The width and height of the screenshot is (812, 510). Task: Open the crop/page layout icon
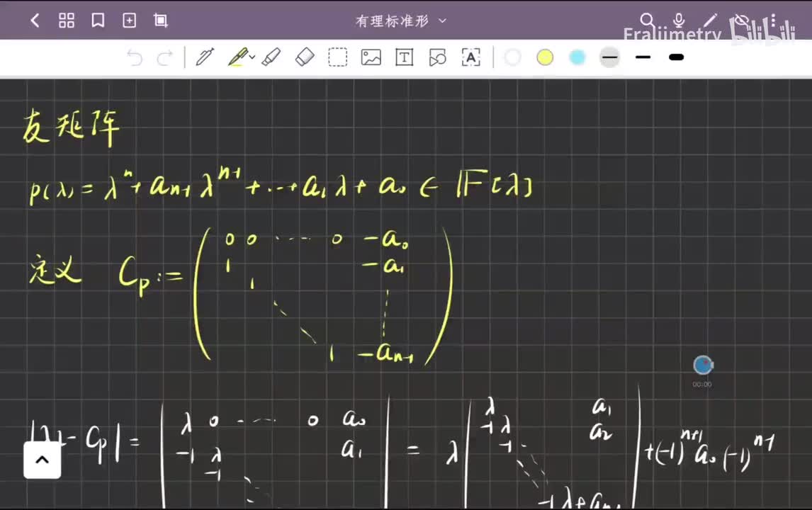point(161,21)
